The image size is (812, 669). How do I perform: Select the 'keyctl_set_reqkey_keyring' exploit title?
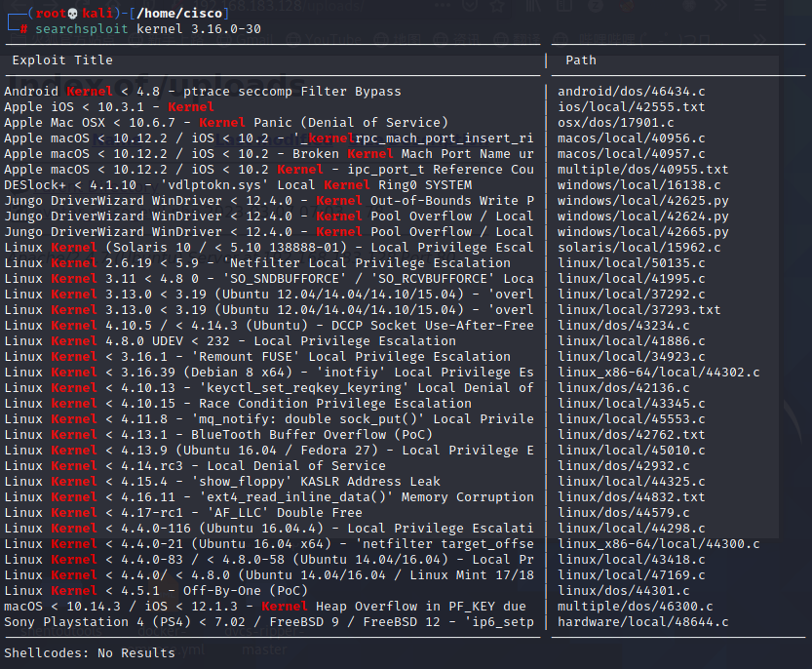(x=269, y=387)
